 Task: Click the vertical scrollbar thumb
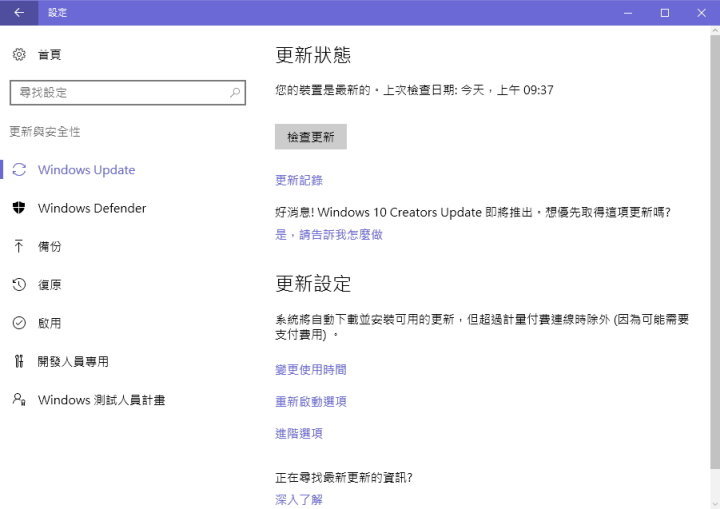click(715, 253)
